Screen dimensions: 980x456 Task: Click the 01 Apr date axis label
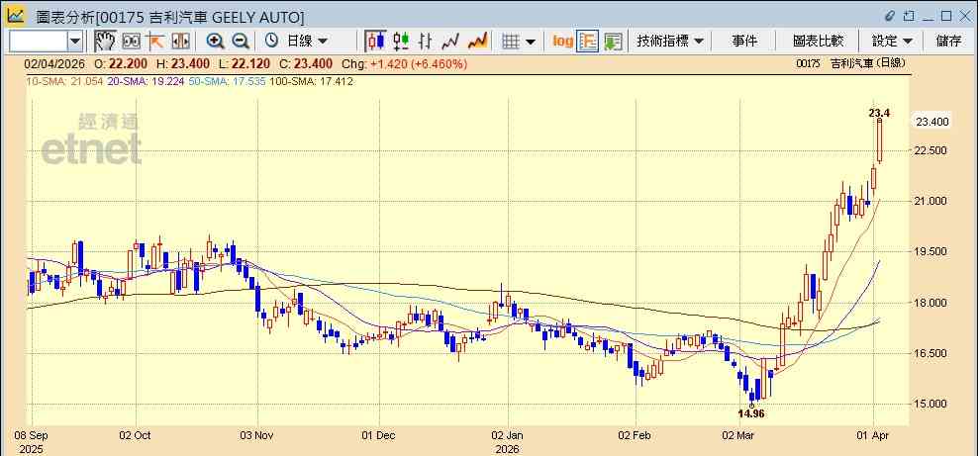[x=874, y=435]
